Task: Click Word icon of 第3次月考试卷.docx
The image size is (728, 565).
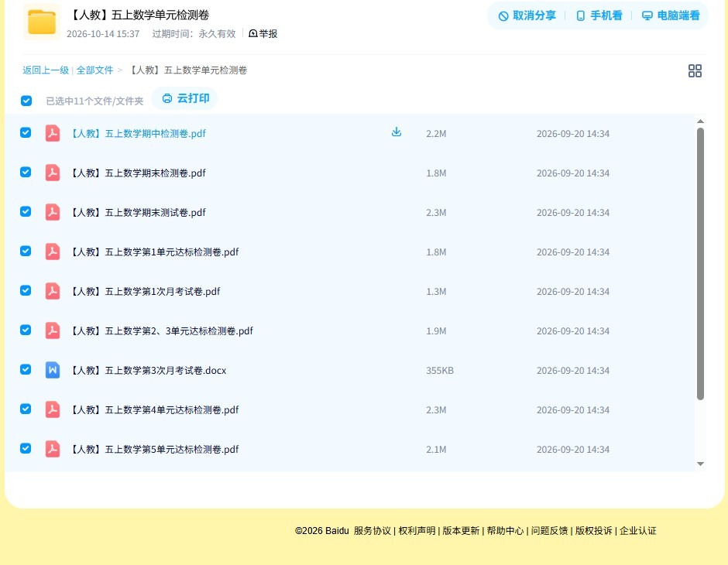Action: (53, 370)
